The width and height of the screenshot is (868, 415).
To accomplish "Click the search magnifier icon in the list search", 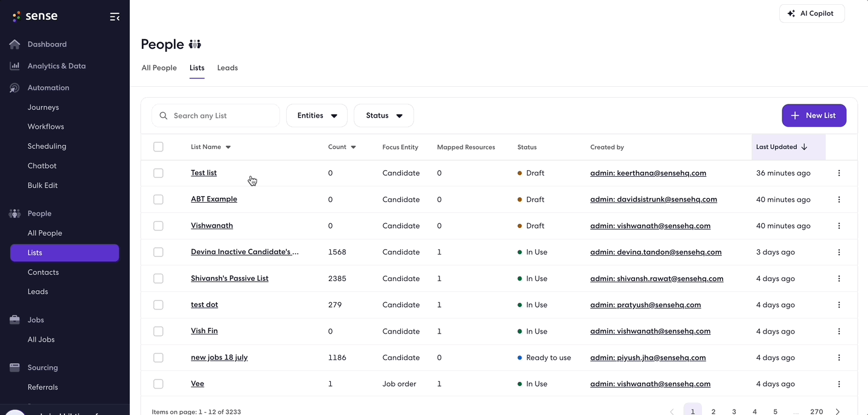I will [x=164, y=116].
